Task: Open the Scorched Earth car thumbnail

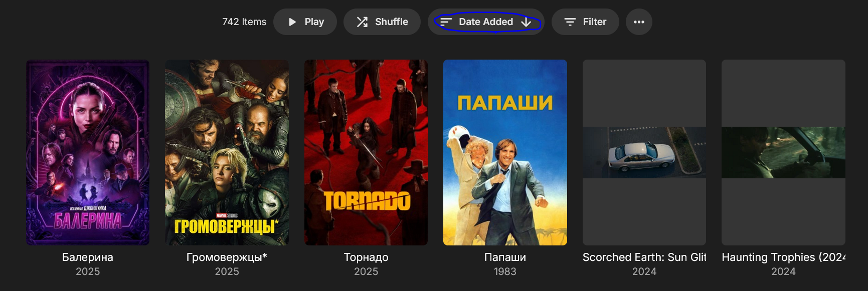Action: (x=644, y=153)
